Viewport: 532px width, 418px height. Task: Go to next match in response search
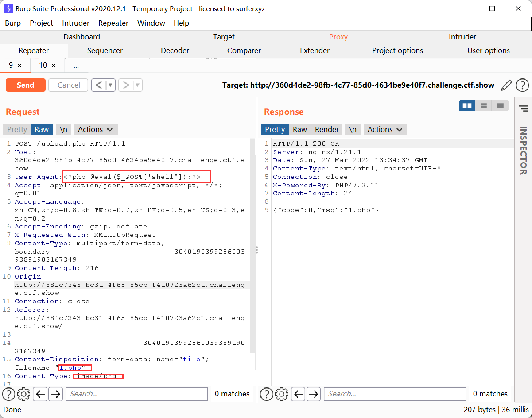tap(314, 394)
